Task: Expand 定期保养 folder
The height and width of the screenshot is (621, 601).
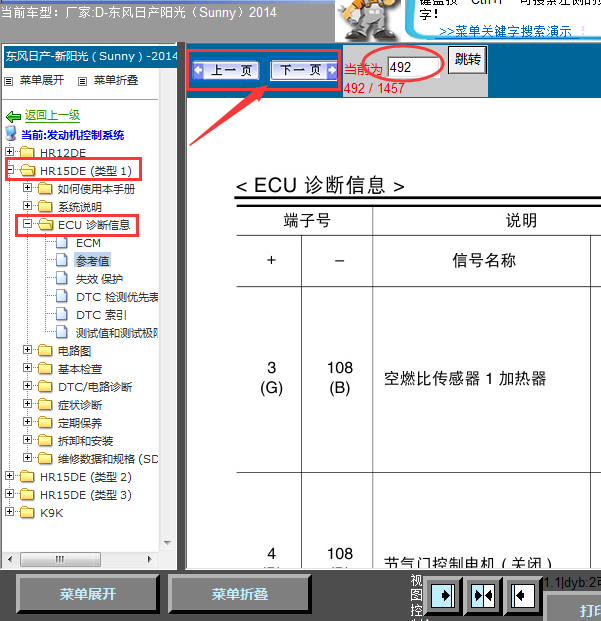Action: pos(27,422)
